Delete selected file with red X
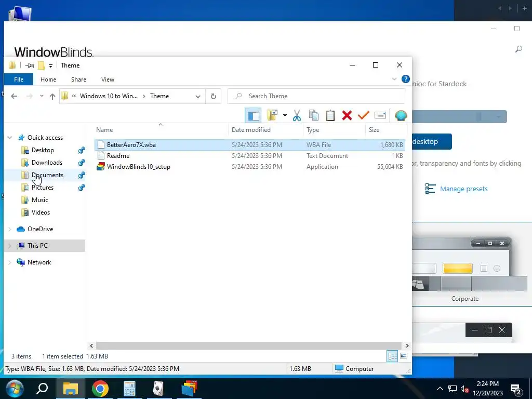Viewport: 532px width, 399px height. [347, 116]
